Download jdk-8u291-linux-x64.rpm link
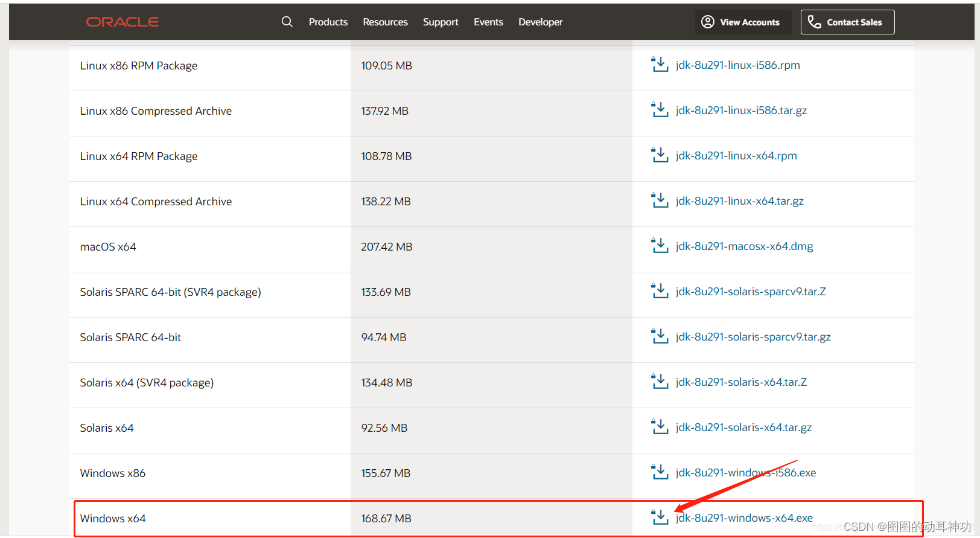This screenshot has height=538, width=980. (x=736, y=156)
